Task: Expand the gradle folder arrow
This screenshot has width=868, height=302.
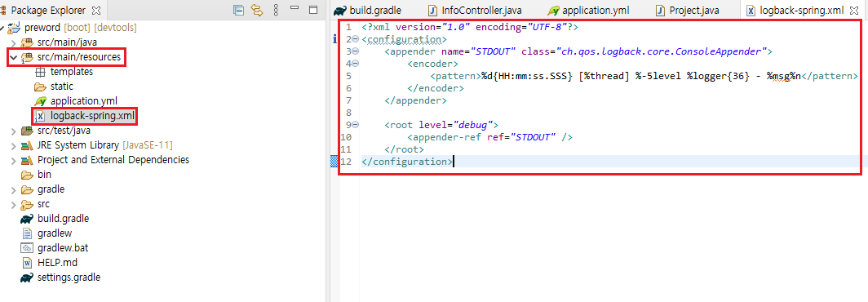Action: click(14, 189)
